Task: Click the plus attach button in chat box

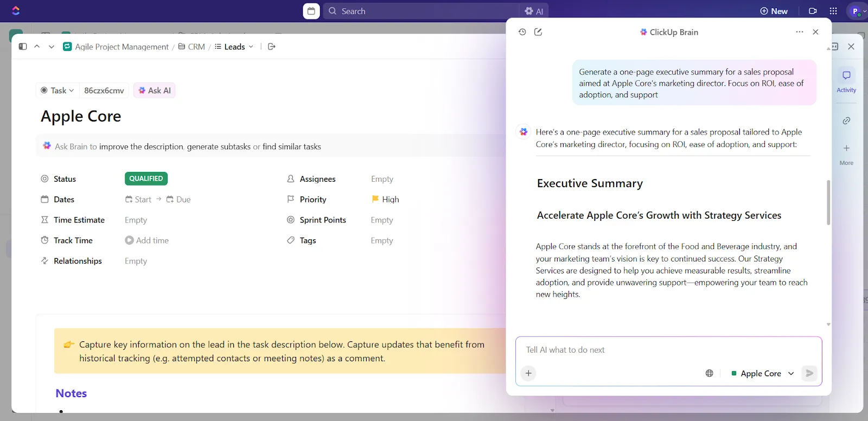Action: point(528,373)
